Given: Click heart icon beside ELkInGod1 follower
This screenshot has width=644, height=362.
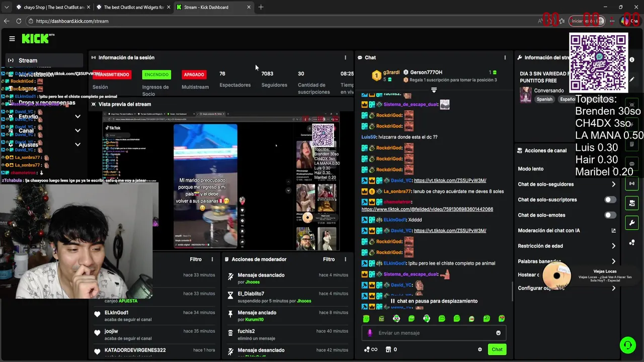Looking at the screenshot, I should pos(97,314).
